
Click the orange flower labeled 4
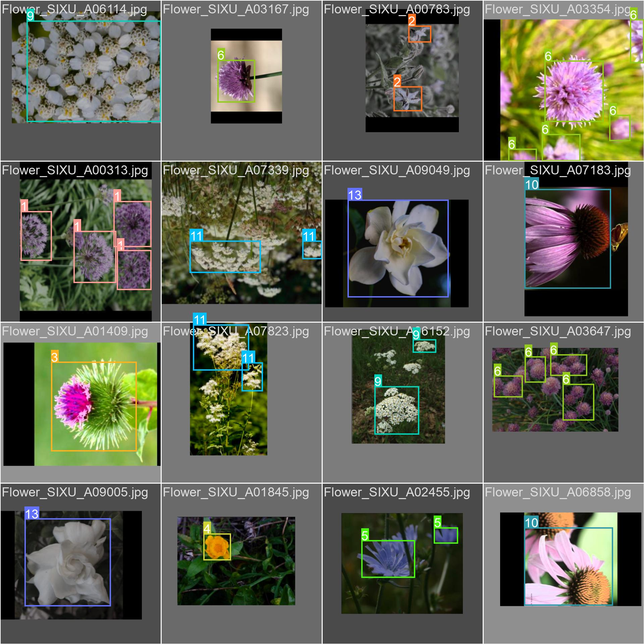[x=217, y=547]
